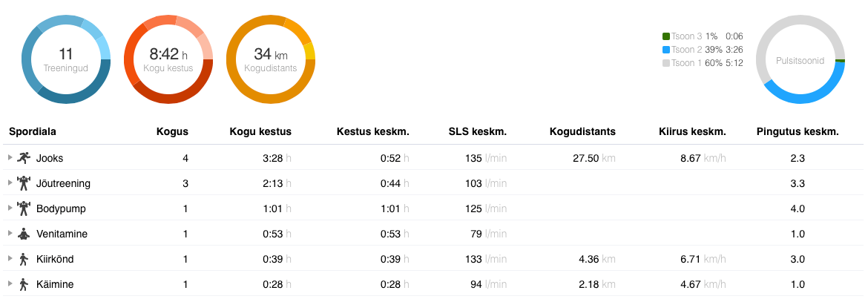Click the blue Tsoon 2 legend swatch
The image size is (868, 299).
tap(666, 50)
